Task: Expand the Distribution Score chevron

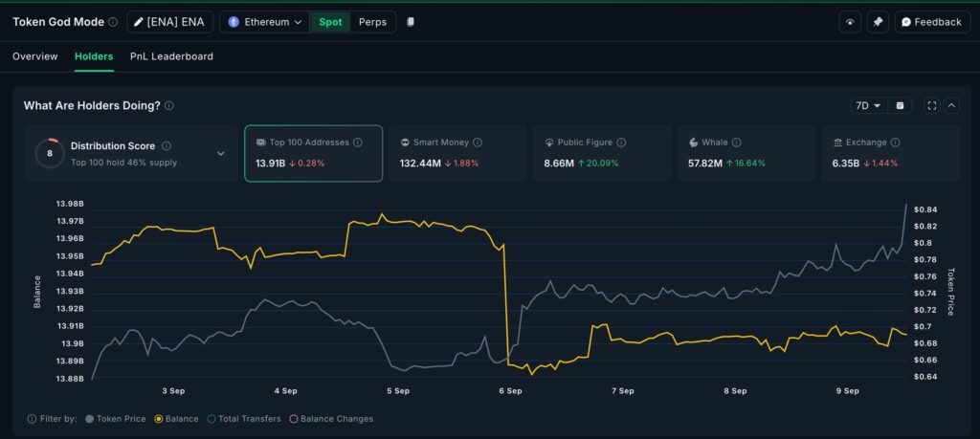Action: coord(221,153)
